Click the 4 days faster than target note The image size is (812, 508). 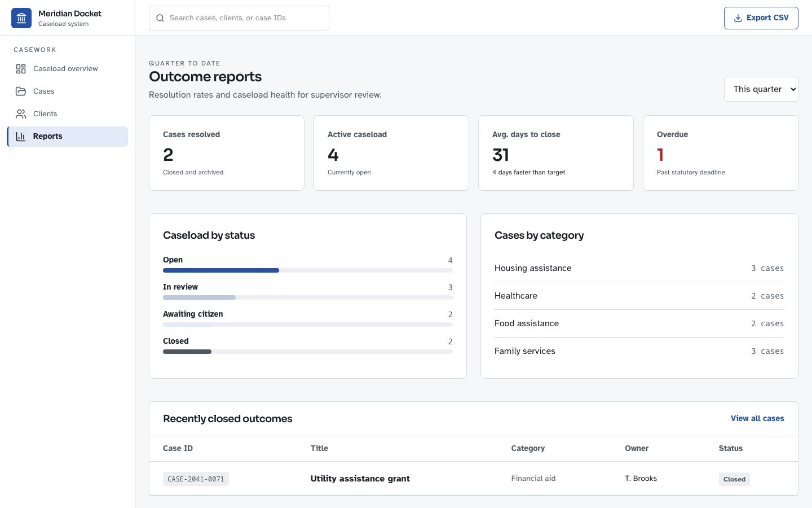(x=528, y=172)
